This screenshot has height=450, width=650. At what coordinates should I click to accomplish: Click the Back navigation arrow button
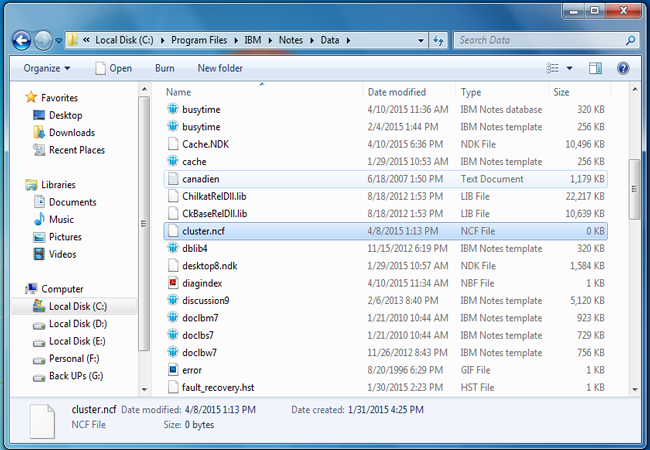[x=21, y=41]
